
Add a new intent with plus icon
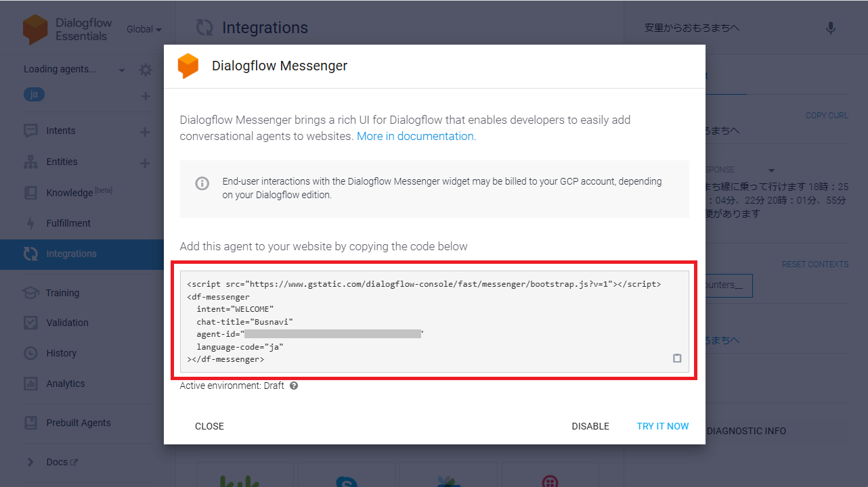coord(145,132)
